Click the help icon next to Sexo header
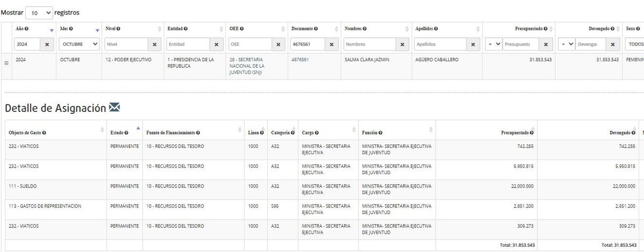644x252 pixels. 639,28
